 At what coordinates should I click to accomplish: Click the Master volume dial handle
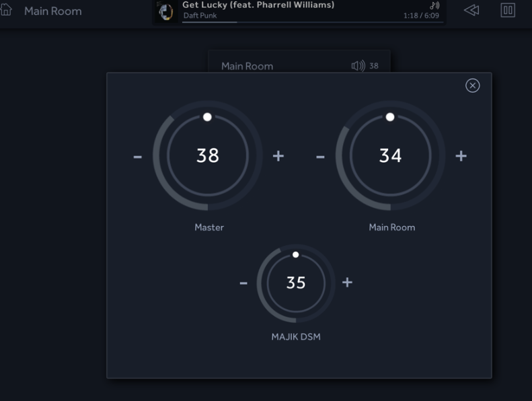coord(207,117)
